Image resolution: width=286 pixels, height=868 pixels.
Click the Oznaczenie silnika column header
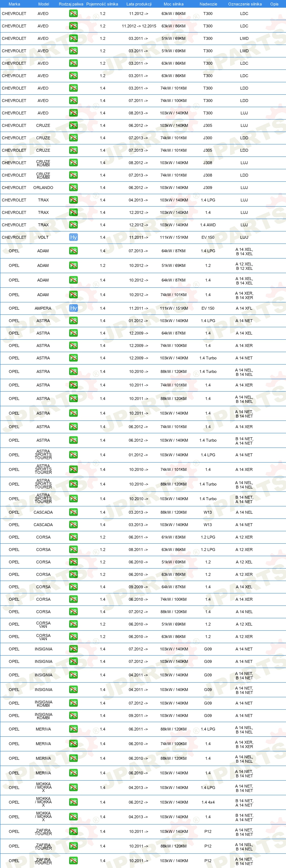pyautogui.click(x=245, y=4)
